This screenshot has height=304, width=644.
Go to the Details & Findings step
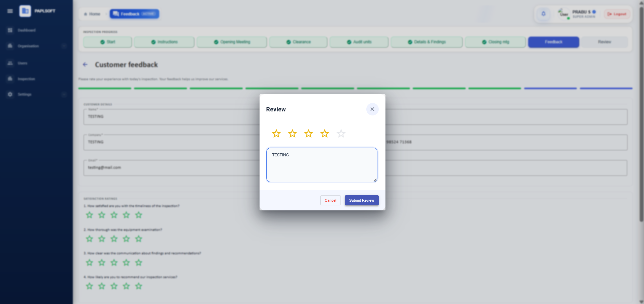[x=426, y=42]
